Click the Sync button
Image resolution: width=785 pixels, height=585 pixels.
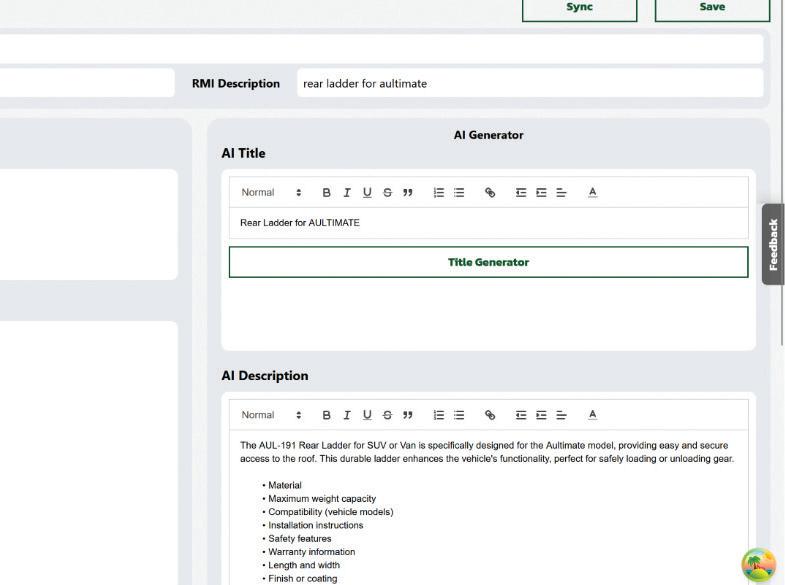pos(579,9)
